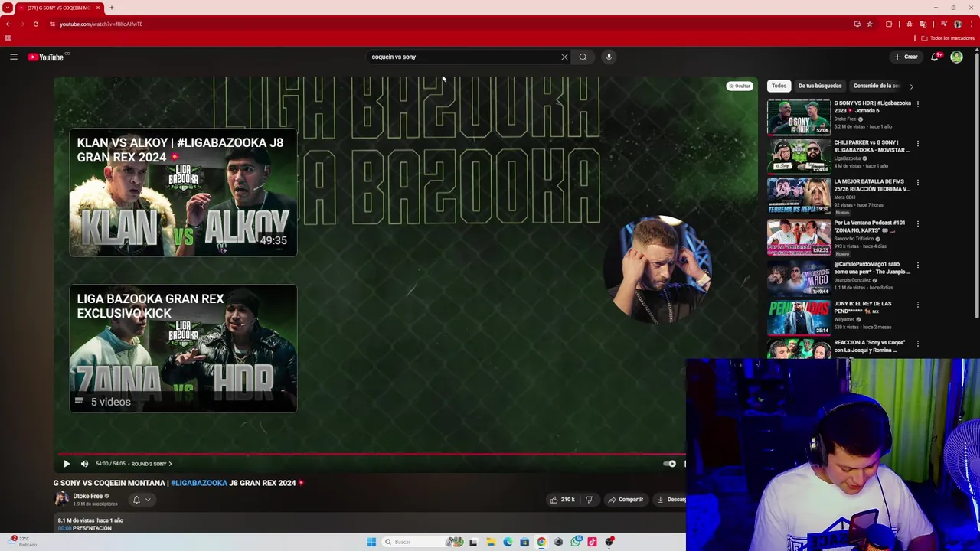Open the KLAN VS ALKOY end-screen video

click(x=183, y=192)
